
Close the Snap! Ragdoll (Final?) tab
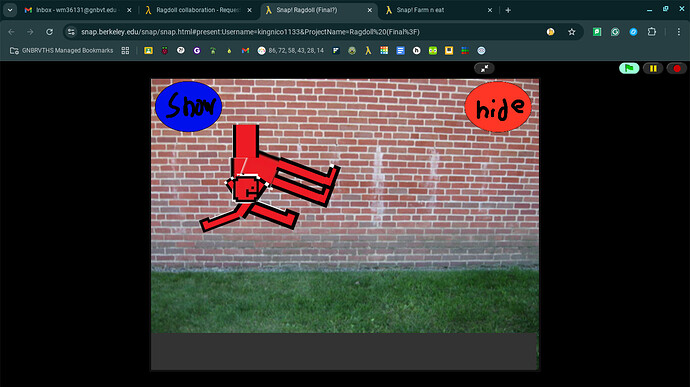pos(370,10)
